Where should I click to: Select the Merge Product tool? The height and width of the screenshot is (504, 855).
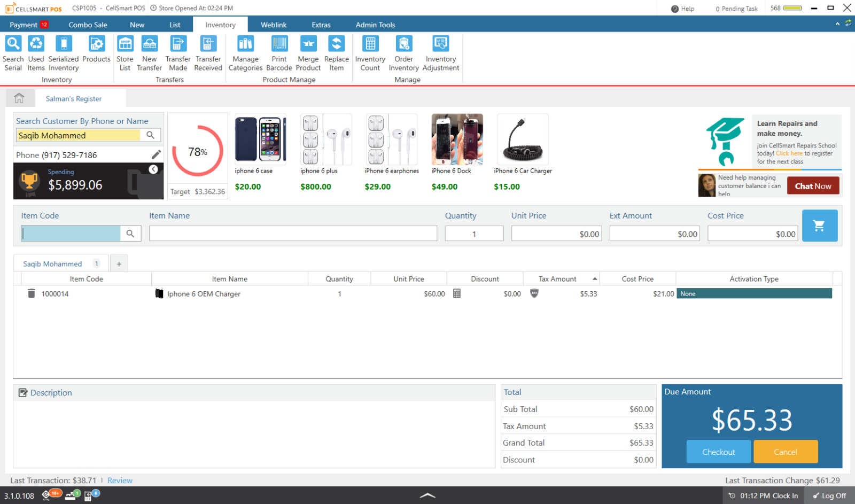(308, 52)
